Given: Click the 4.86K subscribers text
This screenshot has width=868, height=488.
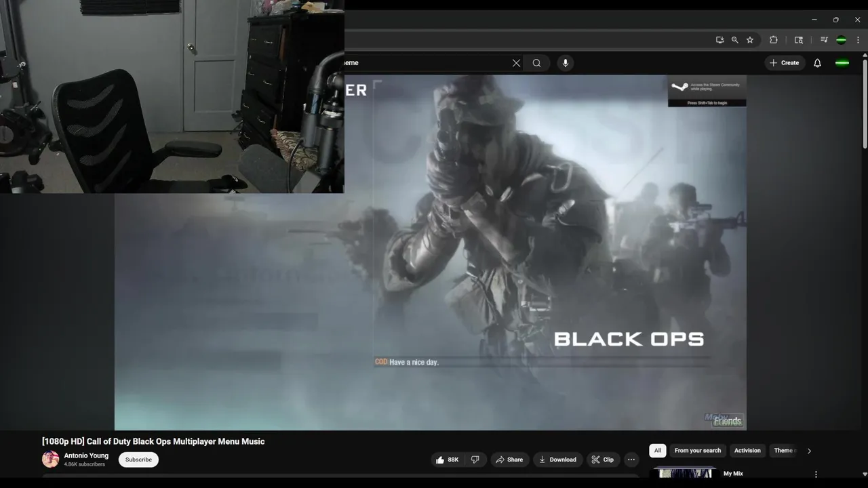Looking at the screenshot, I should (x=85, y=465).
